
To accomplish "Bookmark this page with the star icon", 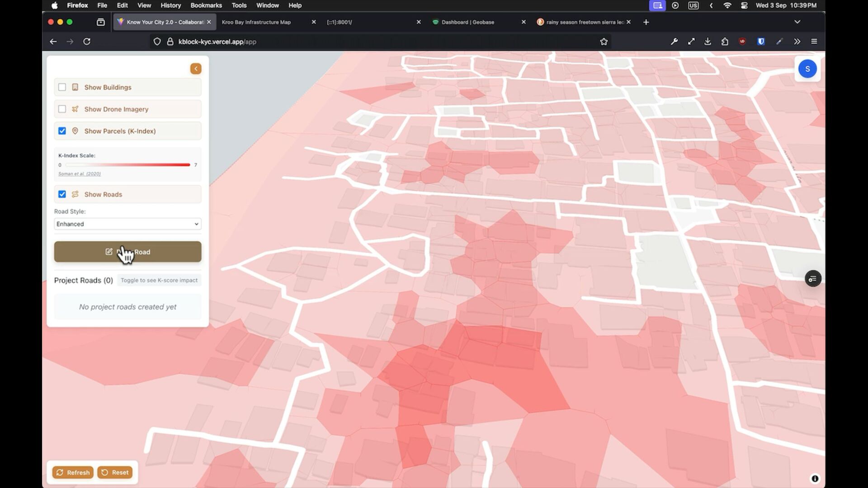I will [604, 42].
